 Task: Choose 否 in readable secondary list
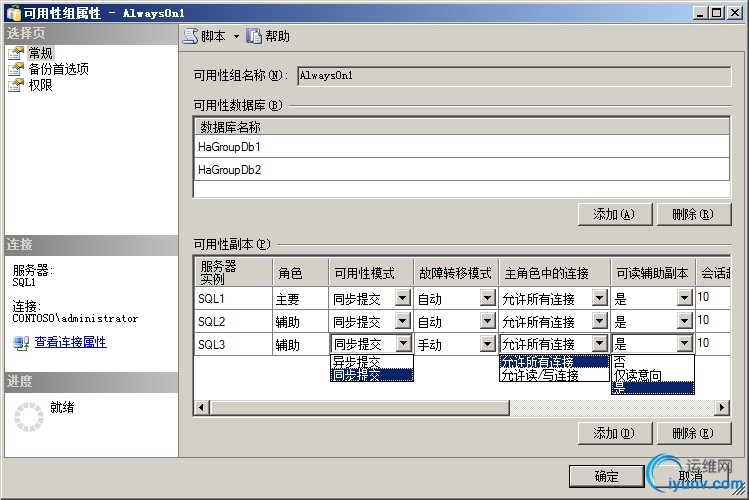pyautogui.click(x=653, y=362)
